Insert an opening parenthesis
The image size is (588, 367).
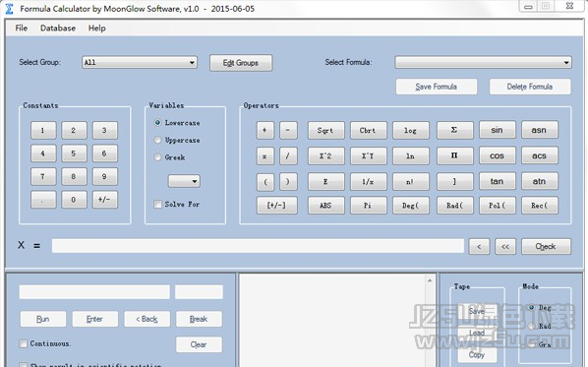pyautogui.click(x=265, y=182)
